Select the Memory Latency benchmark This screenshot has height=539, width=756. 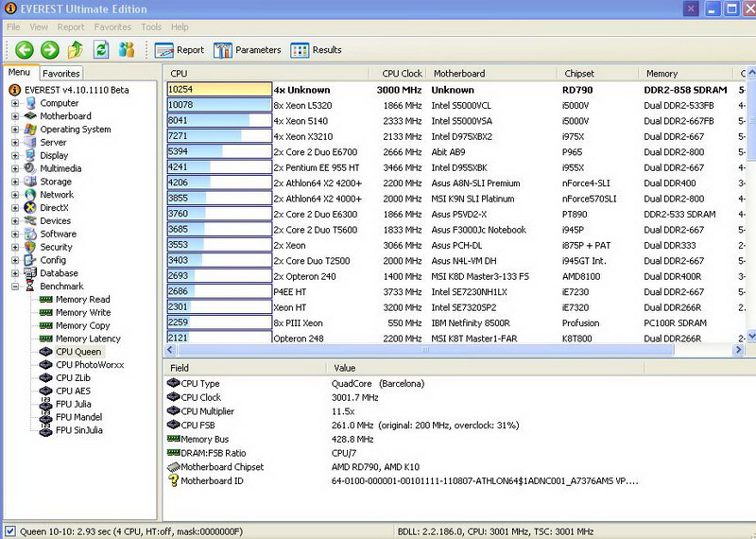[x=88, y=339]
